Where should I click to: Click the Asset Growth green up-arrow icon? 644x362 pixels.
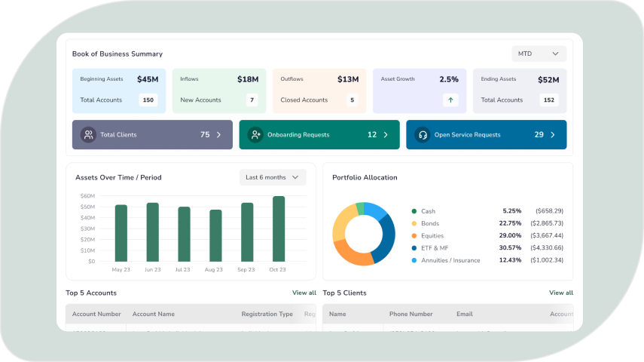point(450,100)
